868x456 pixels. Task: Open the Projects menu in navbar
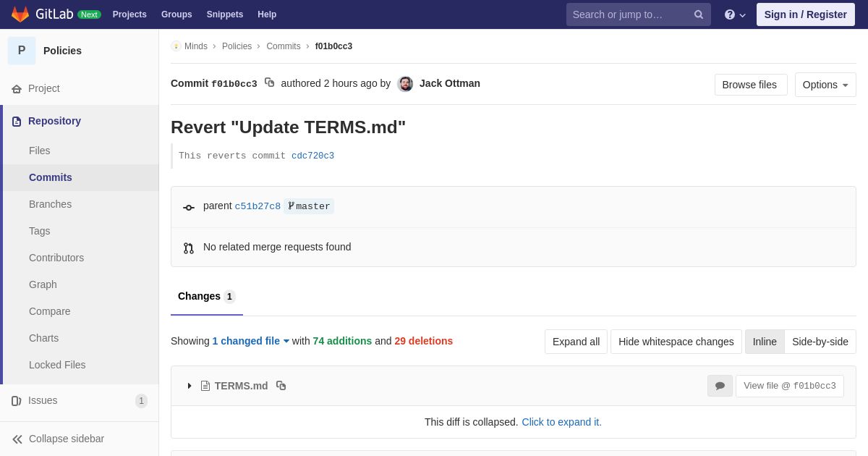tap(129, 14)
